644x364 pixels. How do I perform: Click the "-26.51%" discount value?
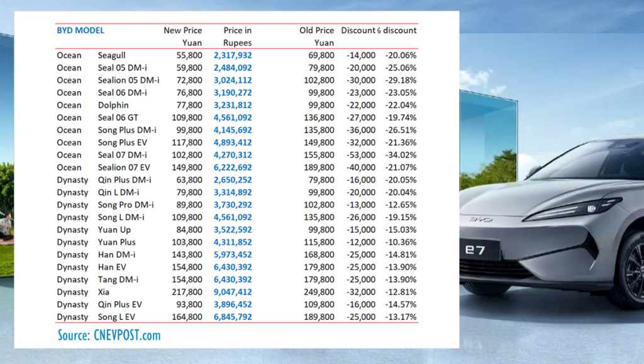tap(401, 130)
